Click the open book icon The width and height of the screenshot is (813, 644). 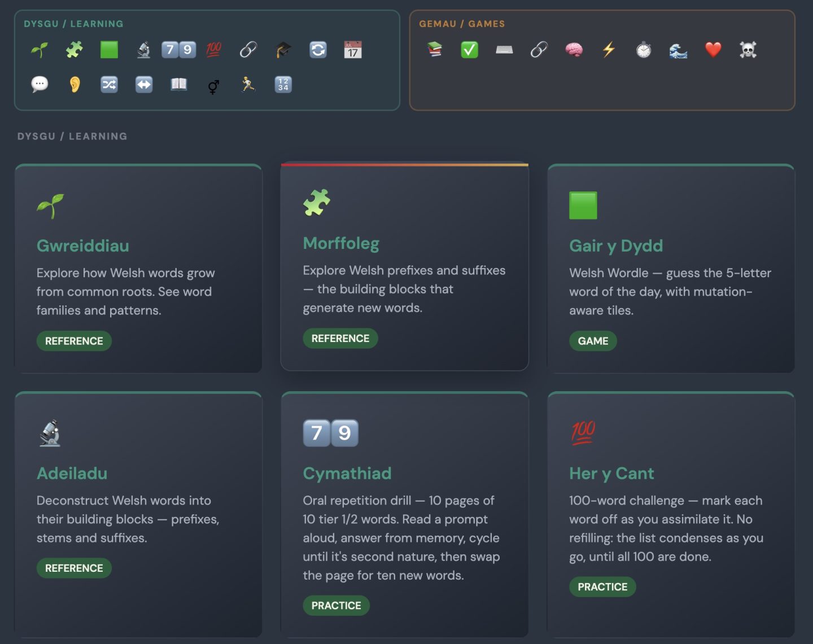point(179,85)
